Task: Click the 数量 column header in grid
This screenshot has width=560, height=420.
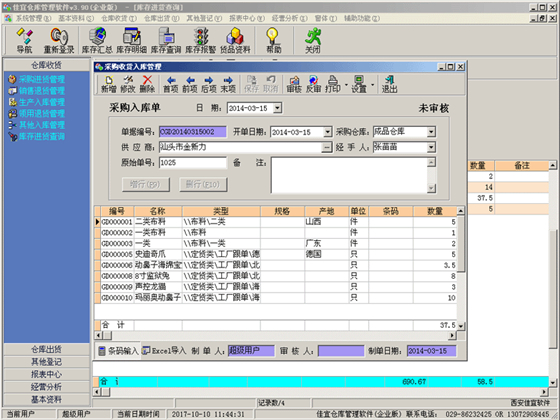Action: (435, 211)
